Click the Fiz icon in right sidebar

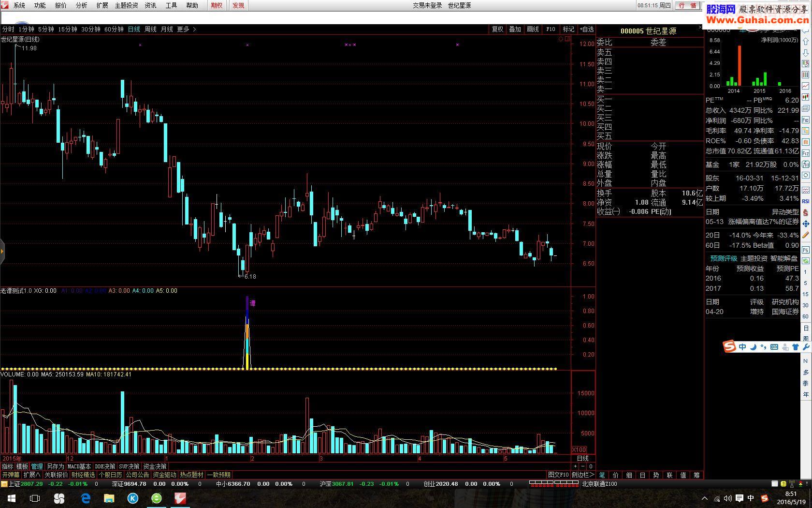click(805, 153)
